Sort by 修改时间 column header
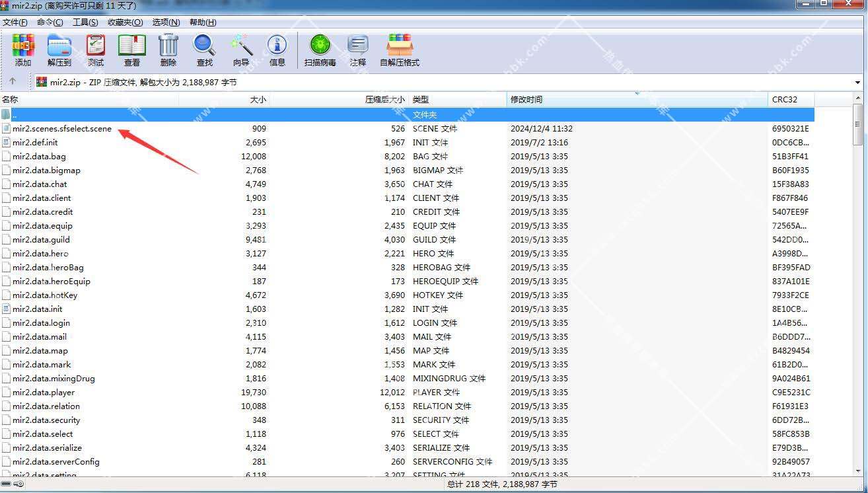 click(638, 99)
